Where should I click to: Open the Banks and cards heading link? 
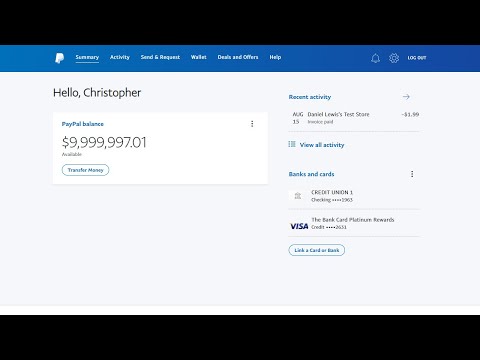coord(311,174)
